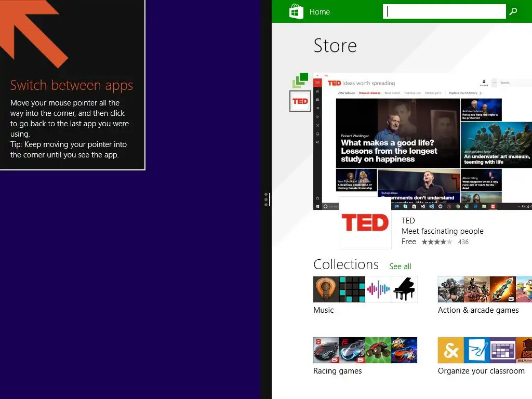Open the black grand piano app icon

coord(404,289)
